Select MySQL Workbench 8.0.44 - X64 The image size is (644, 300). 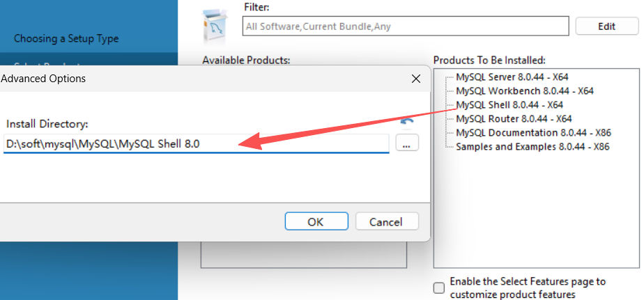coord(524,90)
